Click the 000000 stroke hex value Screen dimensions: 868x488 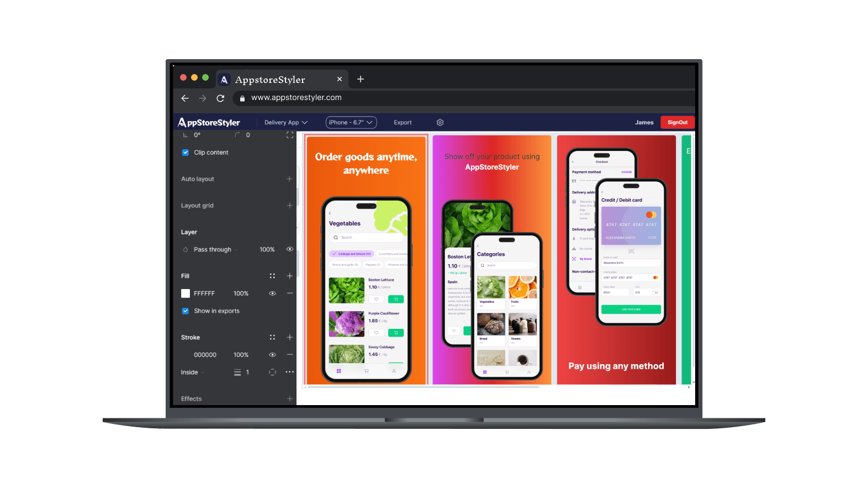tap(205, 355)
